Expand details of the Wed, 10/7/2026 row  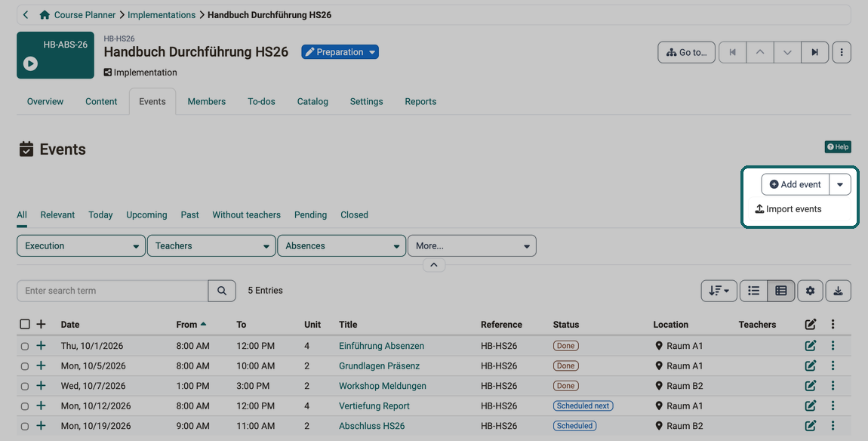[41, 386]
